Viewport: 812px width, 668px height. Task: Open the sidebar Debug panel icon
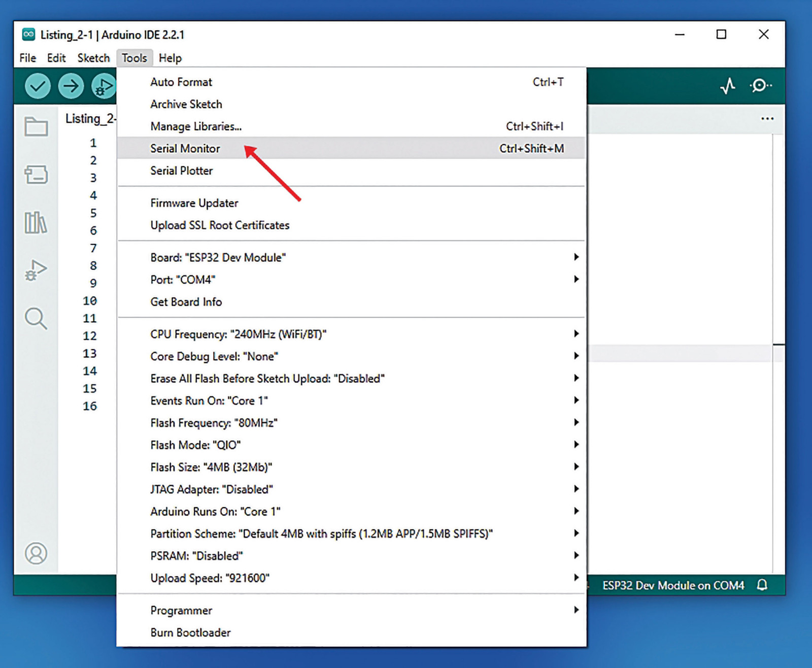(36, 270)
